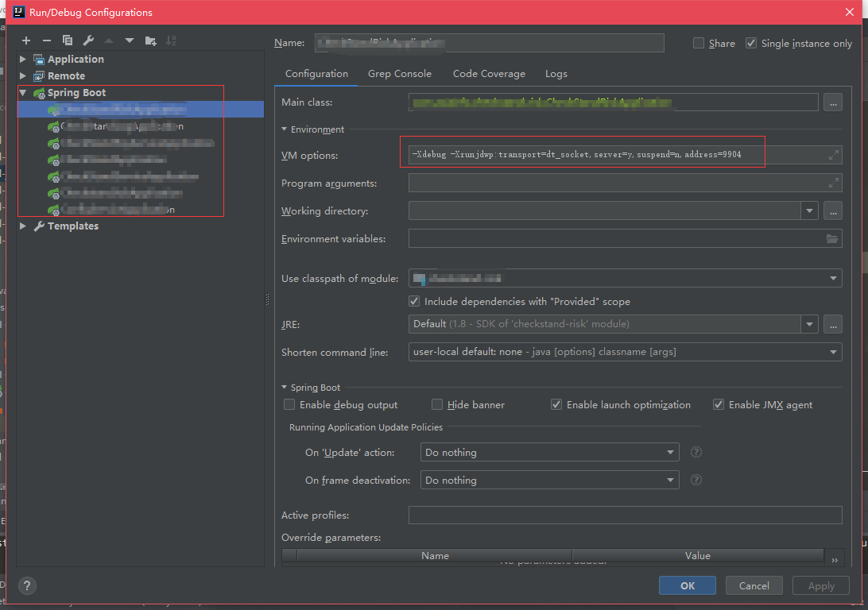
Task: Click the Spring Boot leaf icon
Action: tap(39, 93)
